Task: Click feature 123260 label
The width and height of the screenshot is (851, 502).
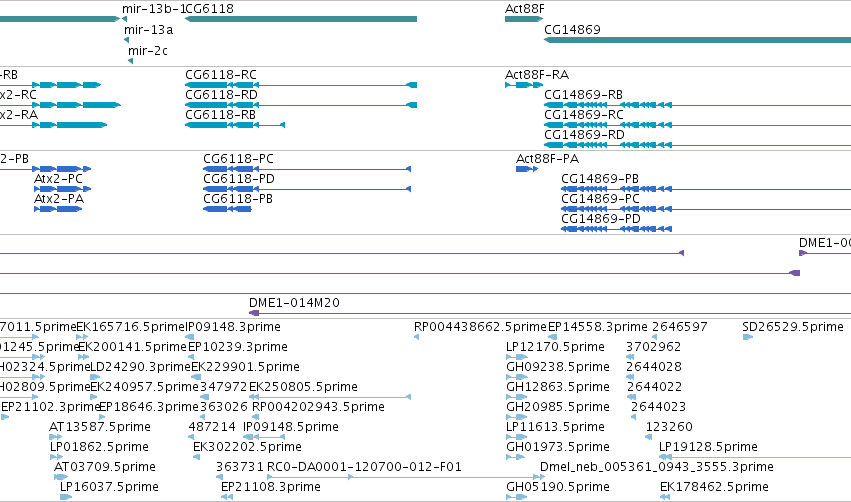Action: click(669, 427)
